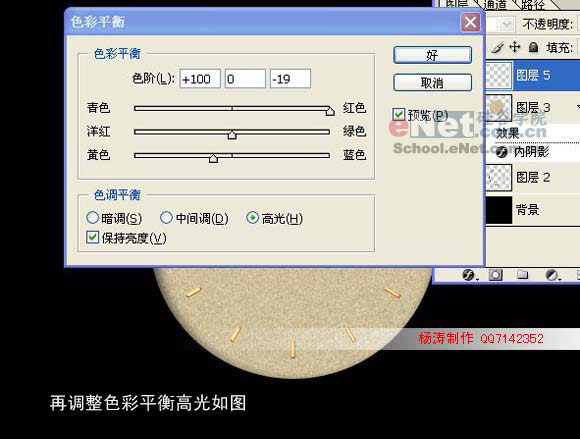Click the 图层 2 thumbnail
Image resolution: width=580 pixels, height=439 pixels.
[x=499, y=178]
